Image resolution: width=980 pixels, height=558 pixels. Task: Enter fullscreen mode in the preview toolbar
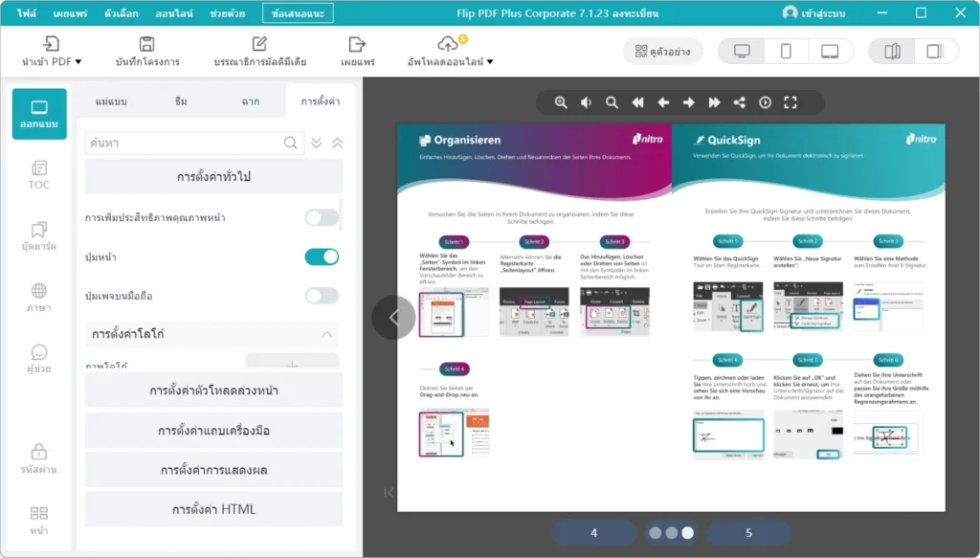tap(791, 102)
